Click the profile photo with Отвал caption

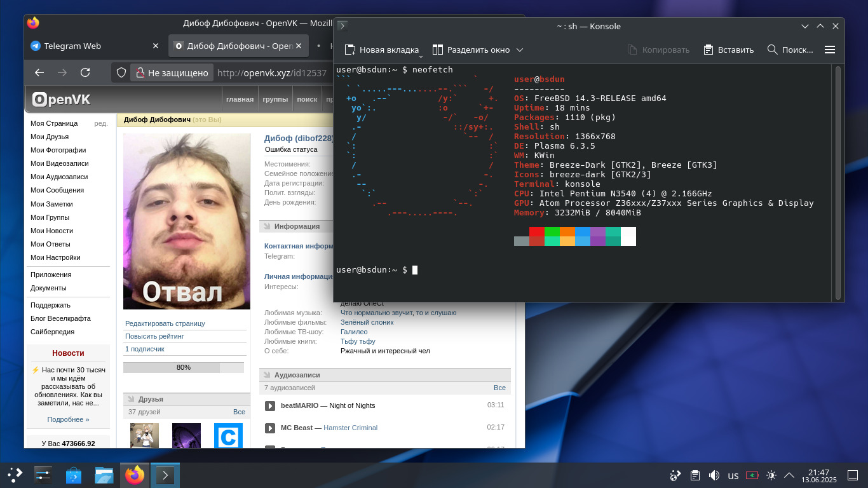pos(187,221)
